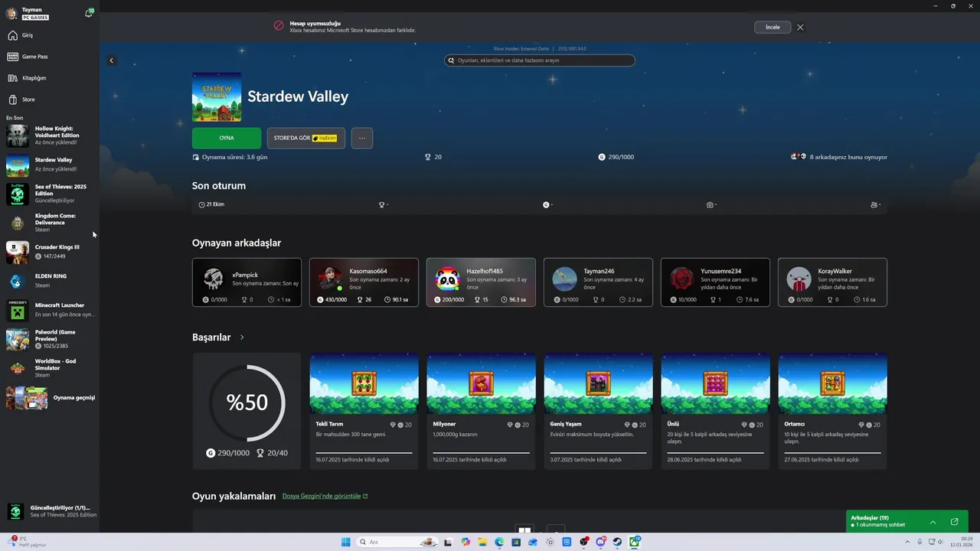980x551 pixels.
Task: Select Kingdom Come: Deliverance in sidebar
Action: click(50, 223)
